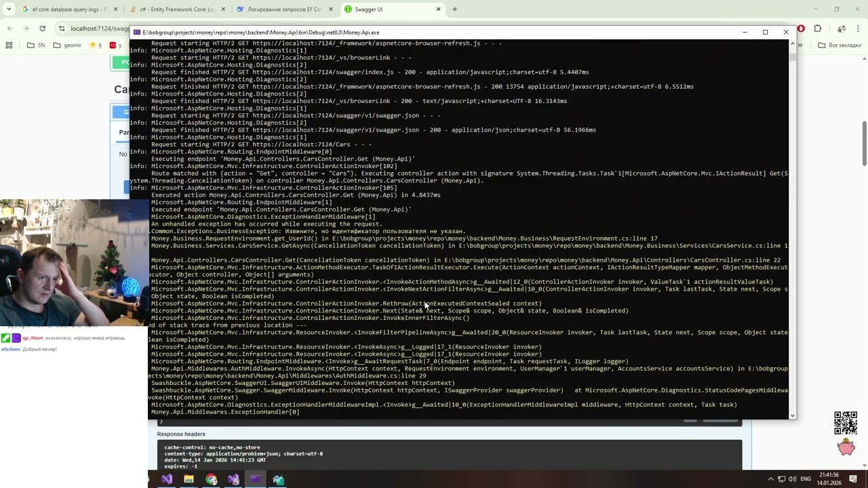Viewport: 868px width, 488px height.
Task: Expand hidden bookmarks with the double chevron
Action: (x=800, y=45)
